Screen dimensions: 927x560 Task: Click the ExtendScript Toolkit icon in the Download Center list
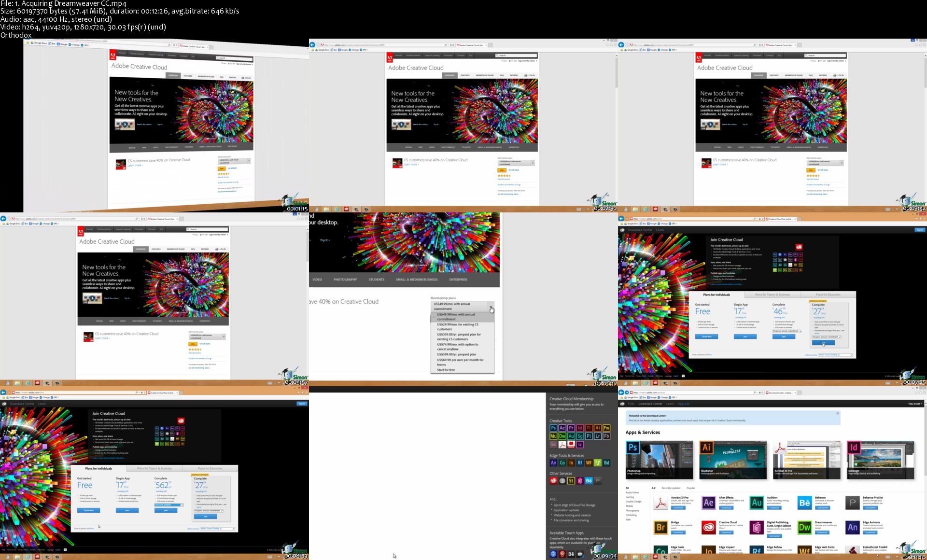pyautogui.click(x=853, y=549)
